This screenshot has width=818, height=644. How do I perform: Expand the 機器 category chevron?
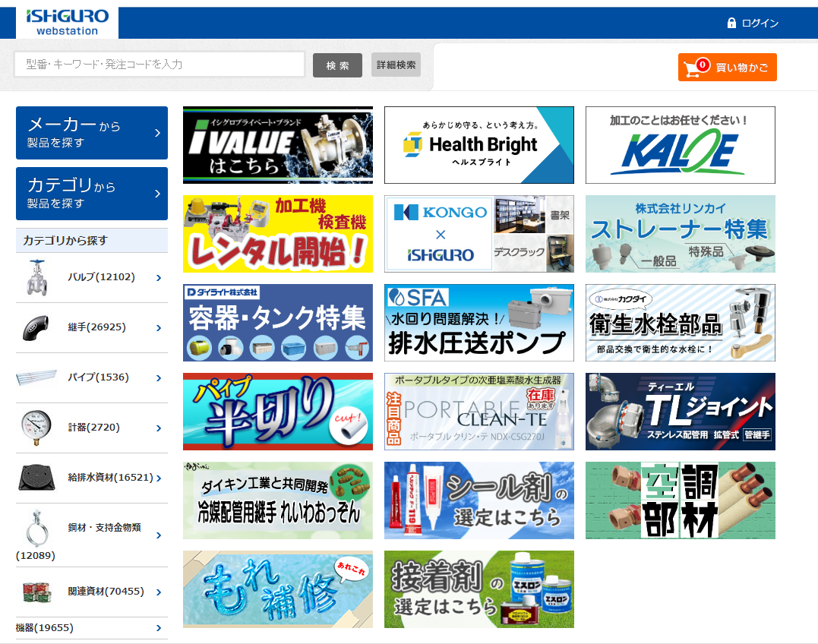(159, 628)
